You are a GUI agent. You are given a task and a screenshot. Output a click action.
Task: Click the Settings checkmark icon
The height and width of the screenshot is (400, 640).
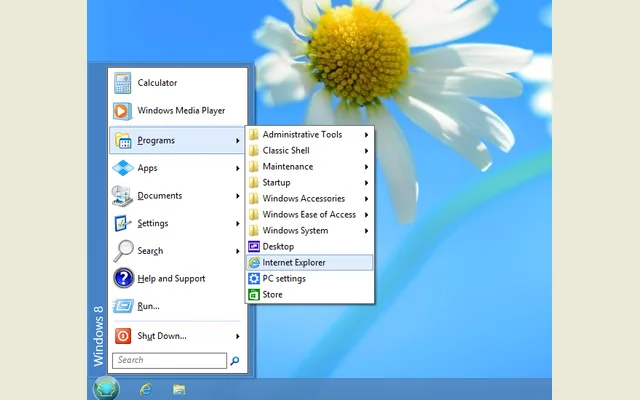pyautogui.click(x=122, y=223)
